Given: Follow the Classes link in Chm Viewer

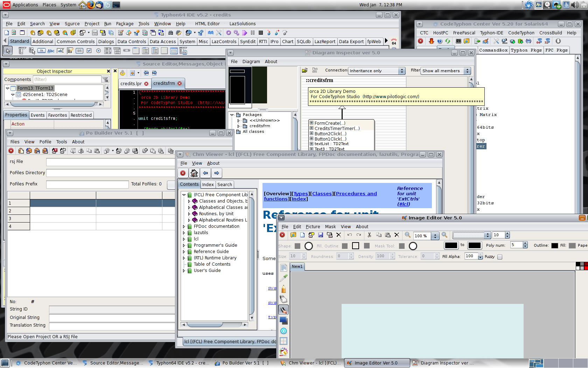Looking at the screenshot, I should coord(322,193).
